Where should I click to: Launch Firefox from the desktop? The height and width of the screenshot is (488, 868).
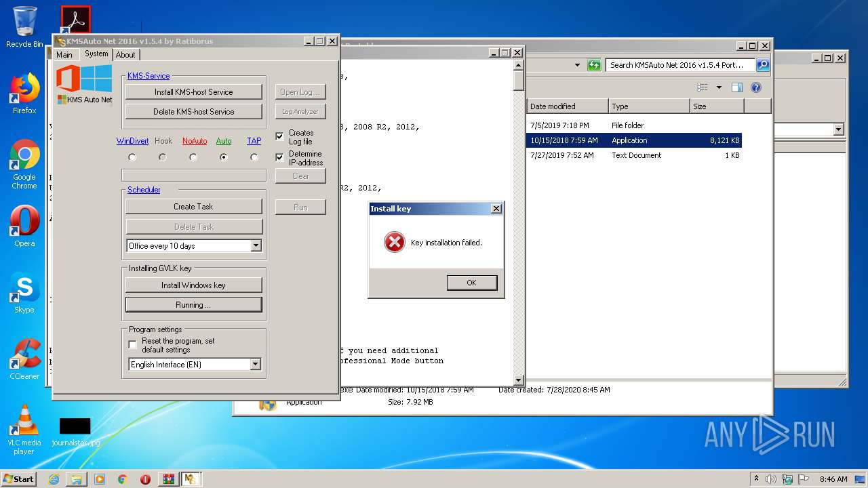click(x=24, y=94)
